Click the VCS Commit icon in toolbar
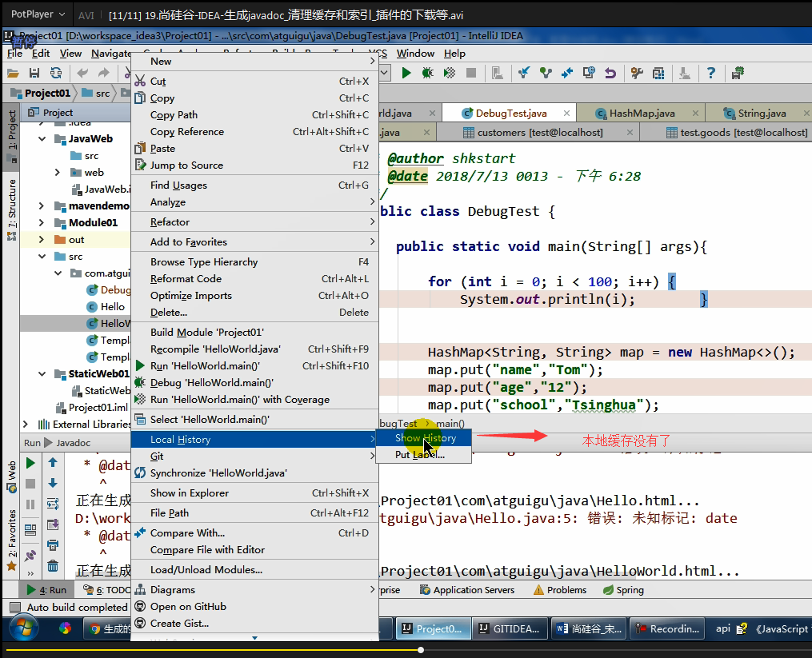The image size is (812, 658). coord(546,73)
